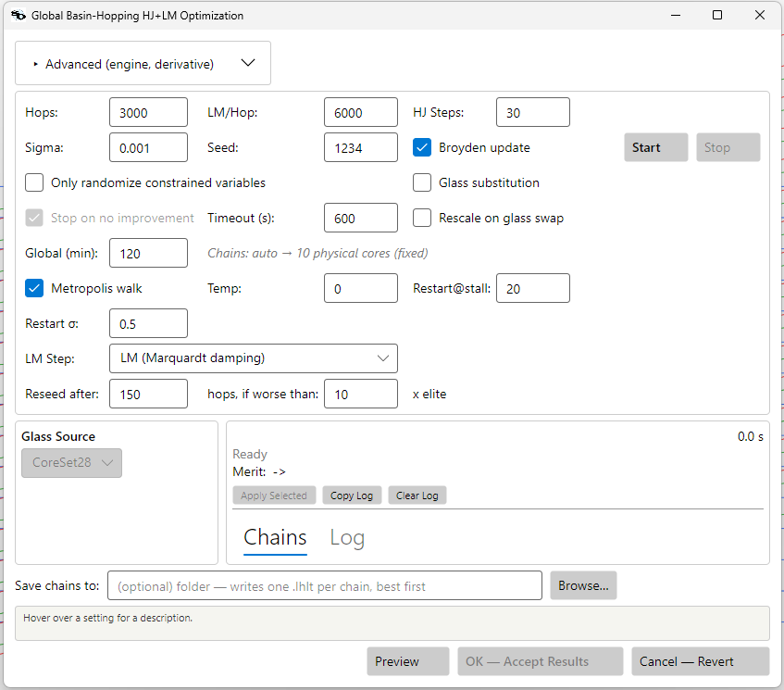Click the OK — Accept Results button

coord(540,661)
